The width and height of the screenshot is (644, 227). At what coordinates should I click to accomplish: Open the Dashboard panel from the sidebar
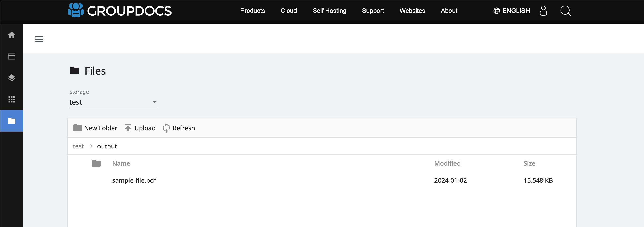11,56
